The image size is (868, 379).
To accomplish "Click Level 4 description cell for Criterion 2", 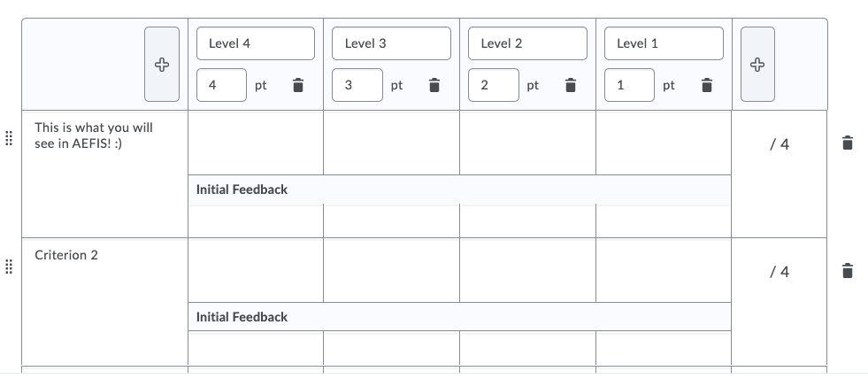I will click(x=255, y=270).
